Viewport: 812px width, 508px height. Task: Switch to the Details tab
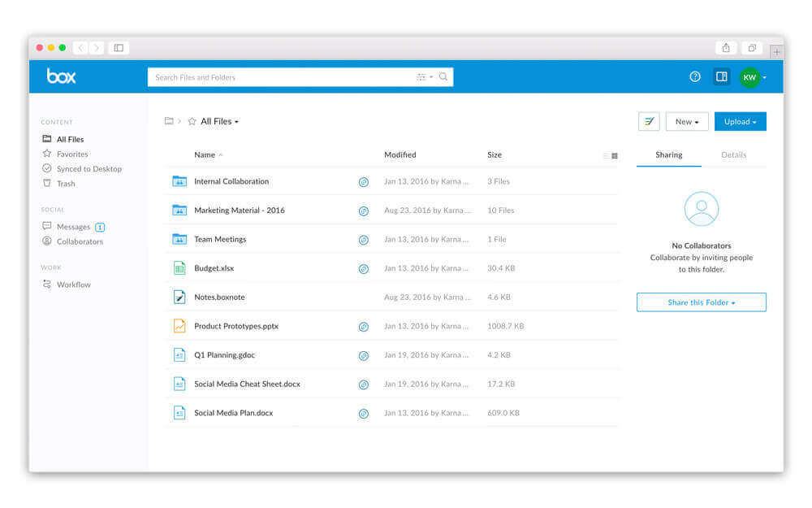[733, 154]
